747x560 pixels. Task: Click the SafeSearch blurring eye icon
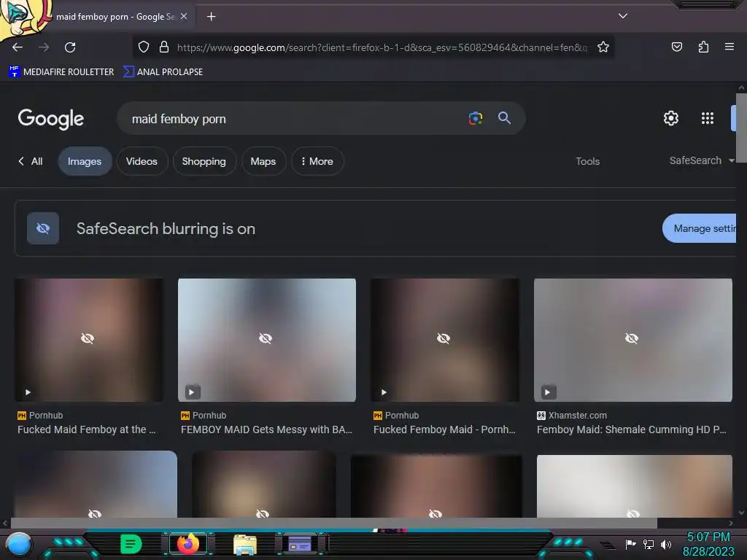pyautogui.click(x=43, y=228)
